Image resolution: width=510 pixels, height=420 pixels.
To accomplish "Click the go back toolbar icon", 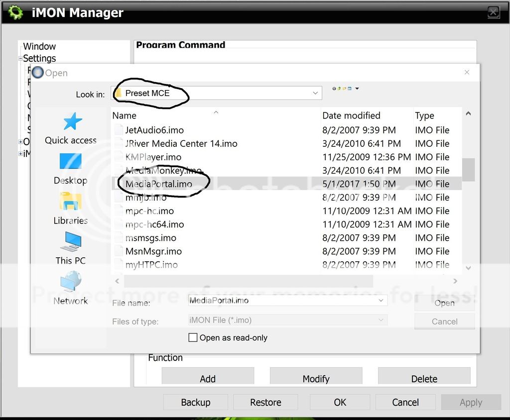I will click(x=334, y=89).
